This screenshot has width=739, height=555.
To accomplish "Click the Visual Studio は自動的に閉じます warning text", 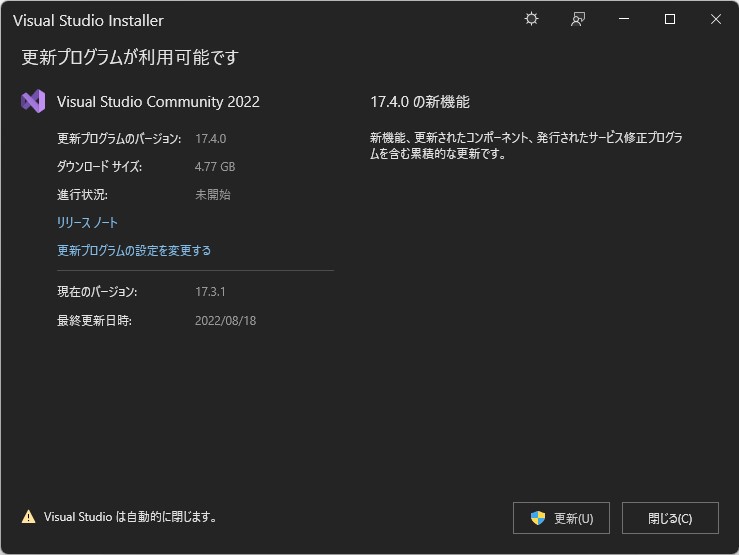I will point(131,517).
